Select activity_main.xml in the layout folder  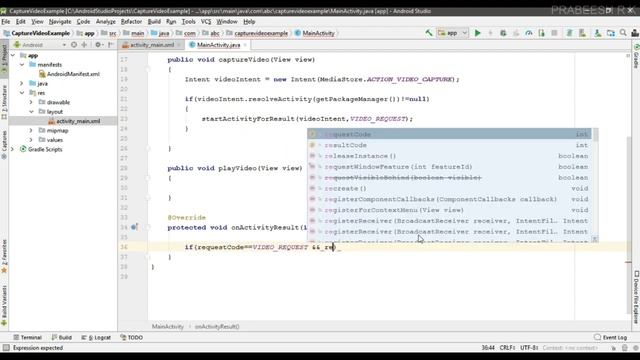tap(78, 121)
